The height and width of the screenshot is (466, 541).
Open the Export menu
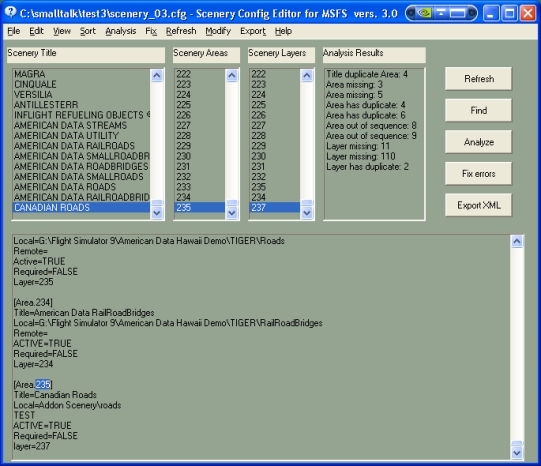pyautogui.click(x=253, y=31)
